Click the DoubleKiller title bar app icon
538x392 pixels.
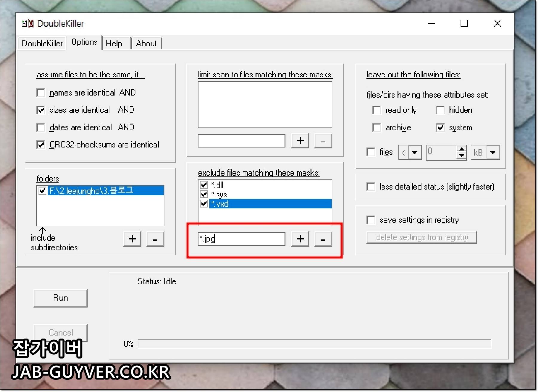pos(27,23)
